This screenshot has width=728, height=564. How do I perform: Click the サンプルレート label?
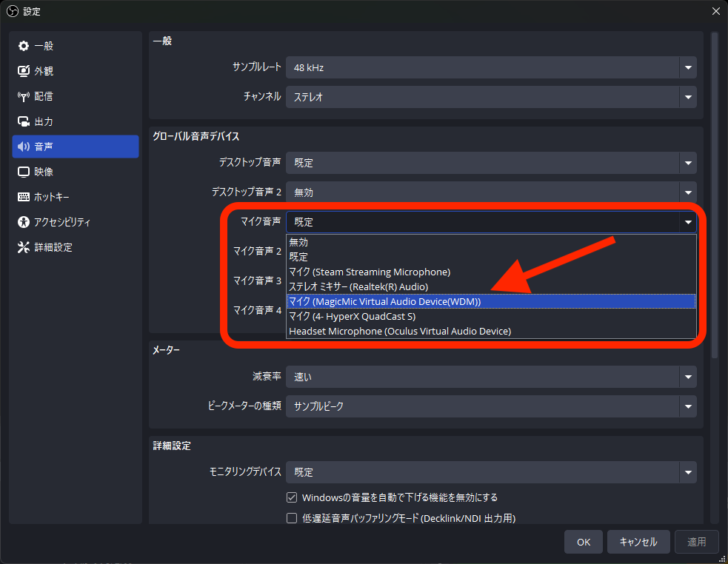pos(257,67)
